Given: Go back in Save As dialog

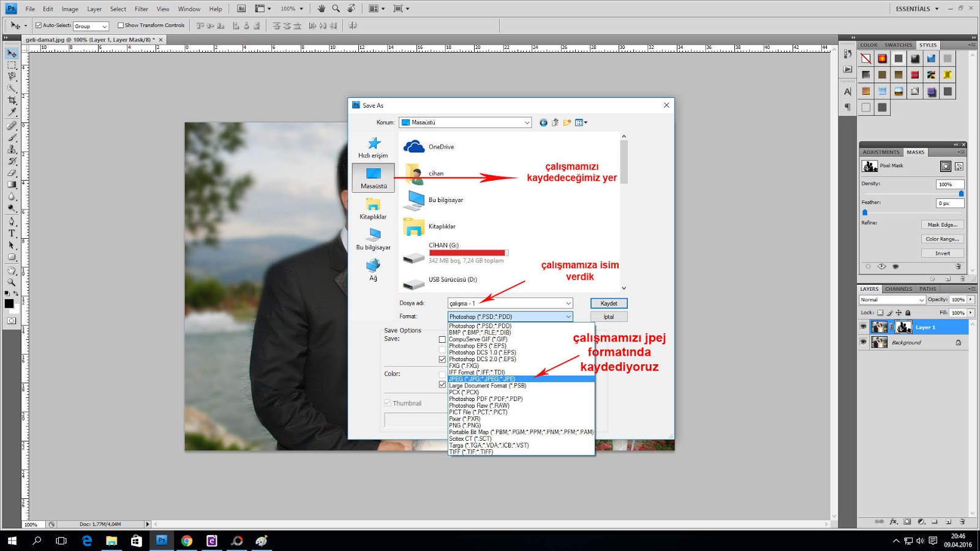Looking at the screenshot, I should coord(543,122).
